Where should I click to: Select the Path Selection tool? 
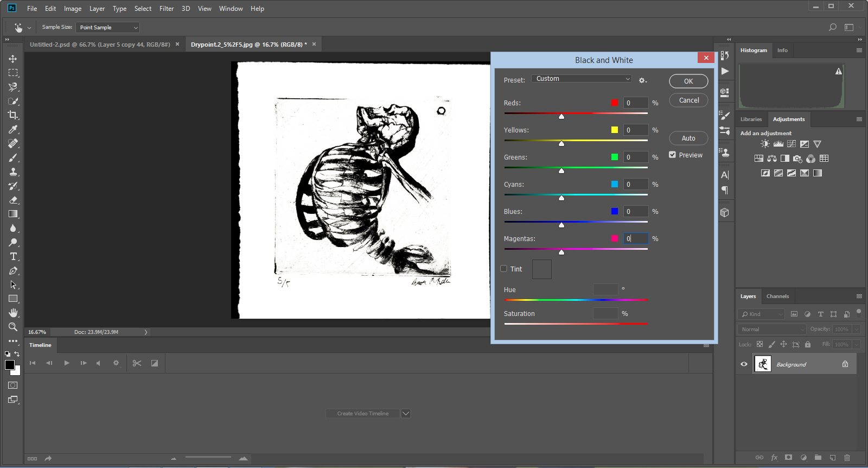point(13,284)
